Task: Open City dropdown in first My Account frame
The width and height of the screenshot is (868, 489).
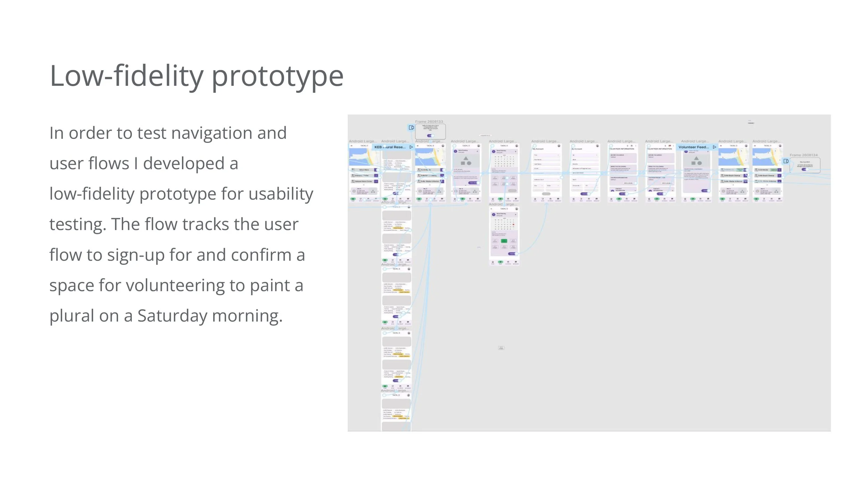Action: (x=539, y=186)
